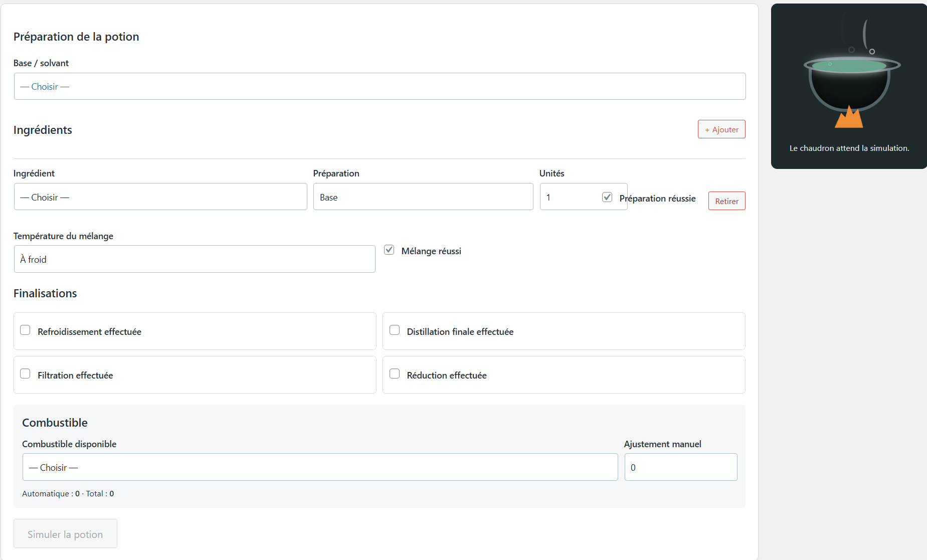Click 'Le chaudron attend la simulation.' text
Viewport: 927px width, 560px height.
[x=849, y=148]
